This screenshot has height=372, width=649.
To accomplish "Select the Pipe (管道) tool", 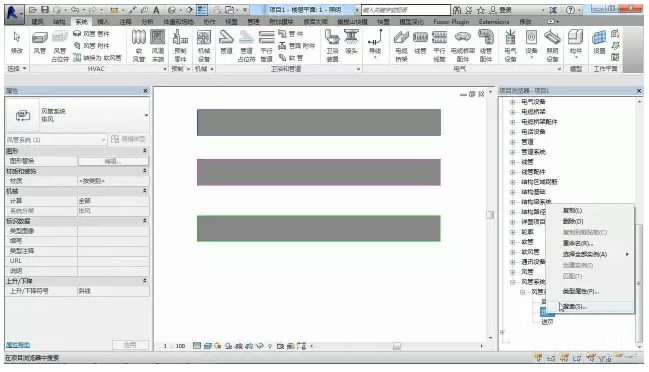I will (x=226, y=43).
